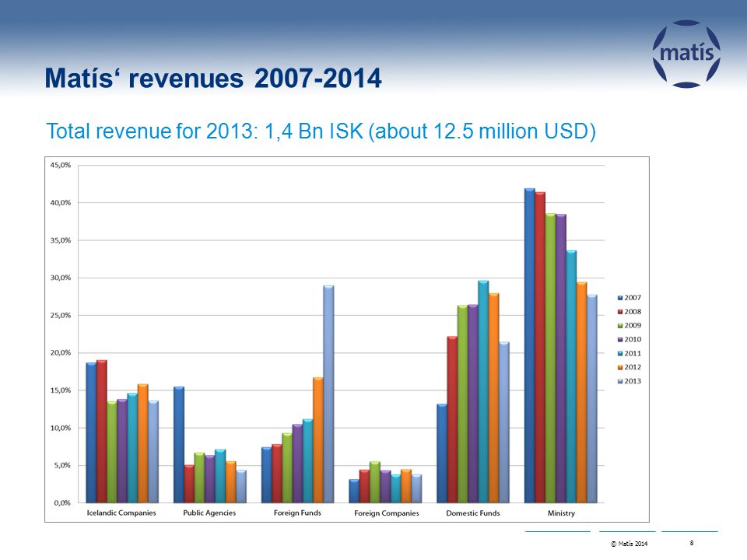Click the 45,0% y-axis label
Image resolution: width=747 pixels, height=560 pixels.
pos(61,165)
